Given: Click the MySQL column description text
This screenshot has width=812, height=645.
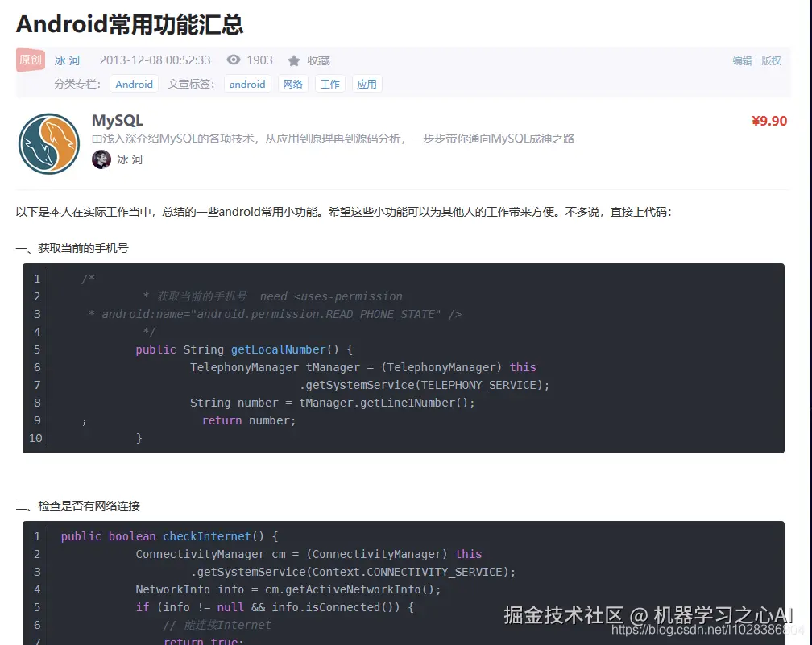Looking at the screenshot, I should click(333, 139).
